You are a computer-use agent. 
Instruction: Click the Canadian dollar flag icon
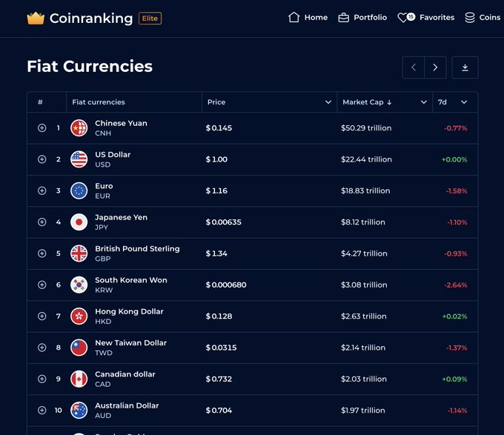pyautogui.click(x=79, y=379)
